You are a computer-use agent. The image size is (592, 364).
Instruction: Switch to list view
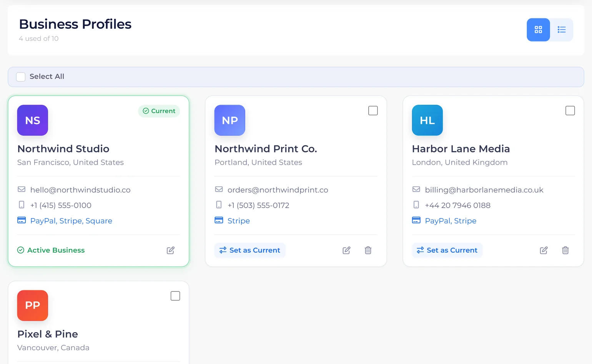tap(562, 30)
